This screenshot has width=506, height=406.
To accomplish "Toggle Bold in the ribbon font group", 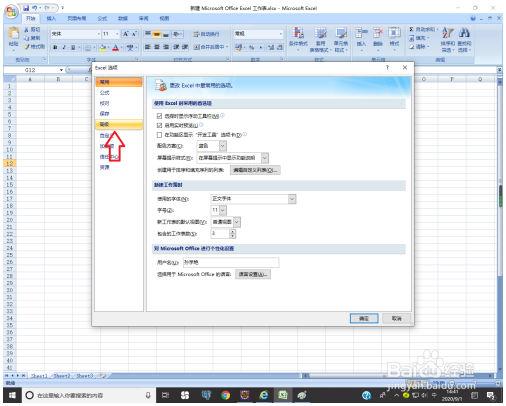I will [55, 48].
